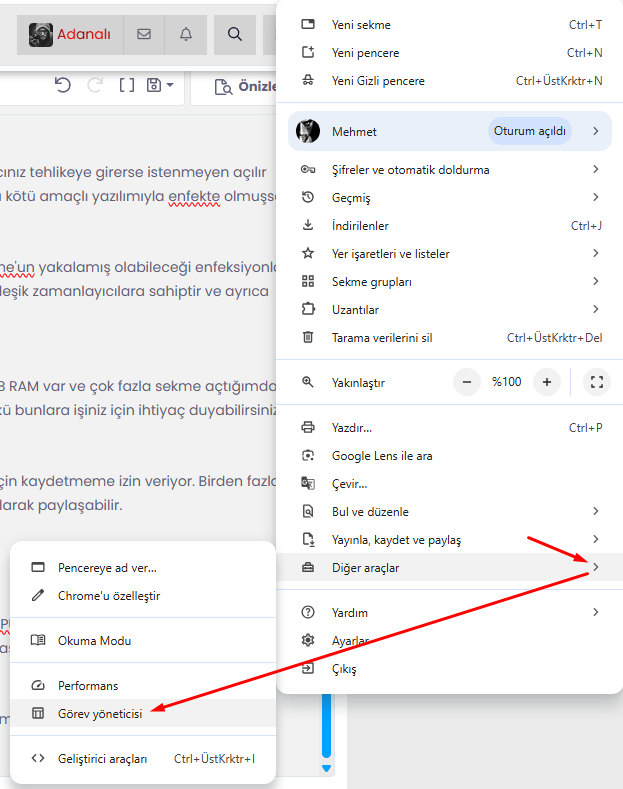The width and height of the screenshot is (623, 789).
Task: Click the Oturum açıldı profile button
Action: pyautogui.click(x=530, y=131)
